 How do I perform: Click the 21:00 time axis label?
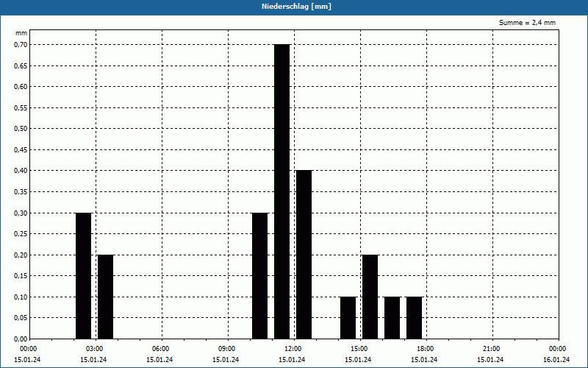pyautogui.click(x=491, y=349)
